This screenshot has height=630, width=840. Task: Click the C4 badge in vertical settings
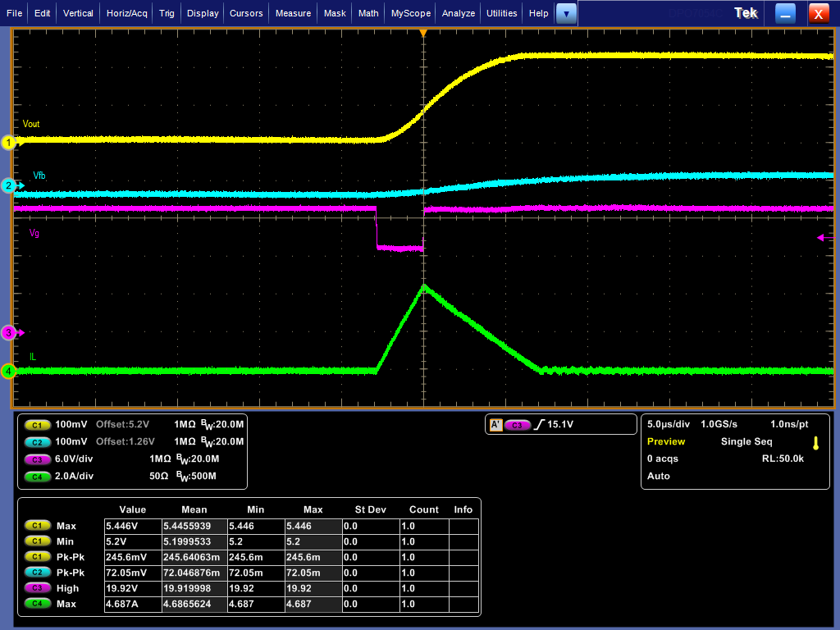click(x=37, y=477)
